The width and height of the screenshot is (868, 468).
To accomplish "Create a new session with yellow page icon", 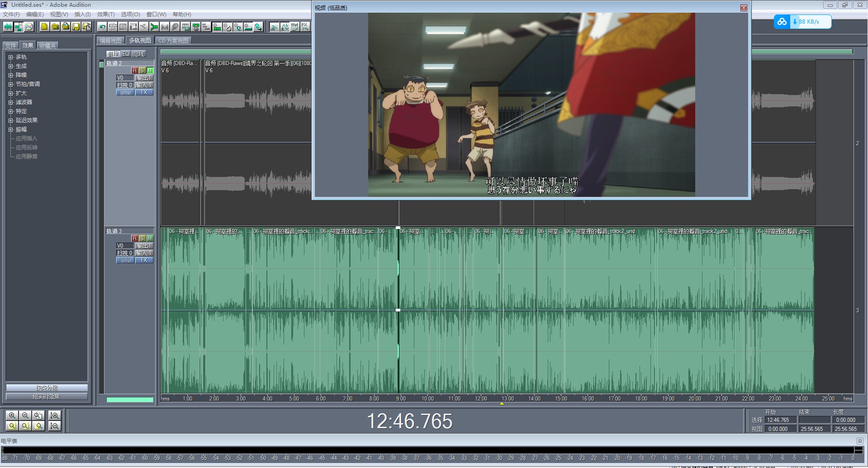I will click(44, 27).
